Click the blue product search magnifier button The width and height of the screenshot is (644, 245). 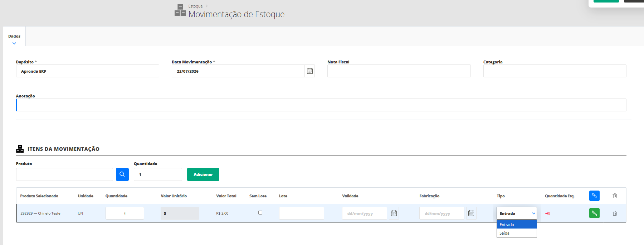[122, 174]
